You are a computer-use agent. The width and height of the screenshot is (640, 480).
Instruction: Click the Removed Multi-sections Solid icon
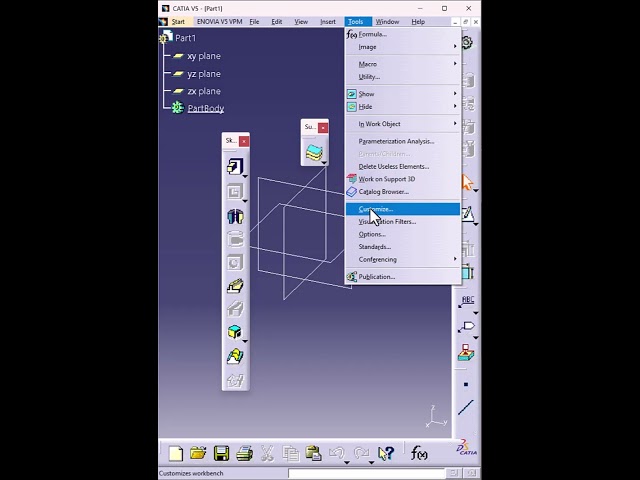pos(235,380)
